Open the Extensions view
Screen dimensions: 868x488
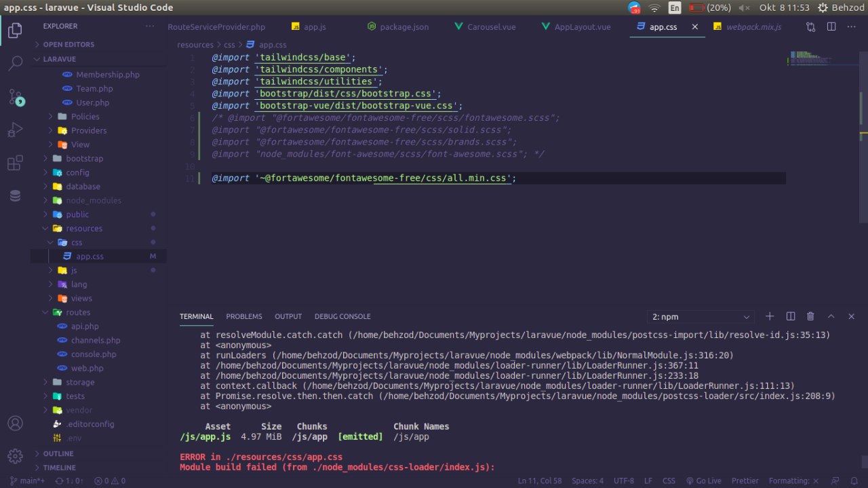tap(15, 163)
